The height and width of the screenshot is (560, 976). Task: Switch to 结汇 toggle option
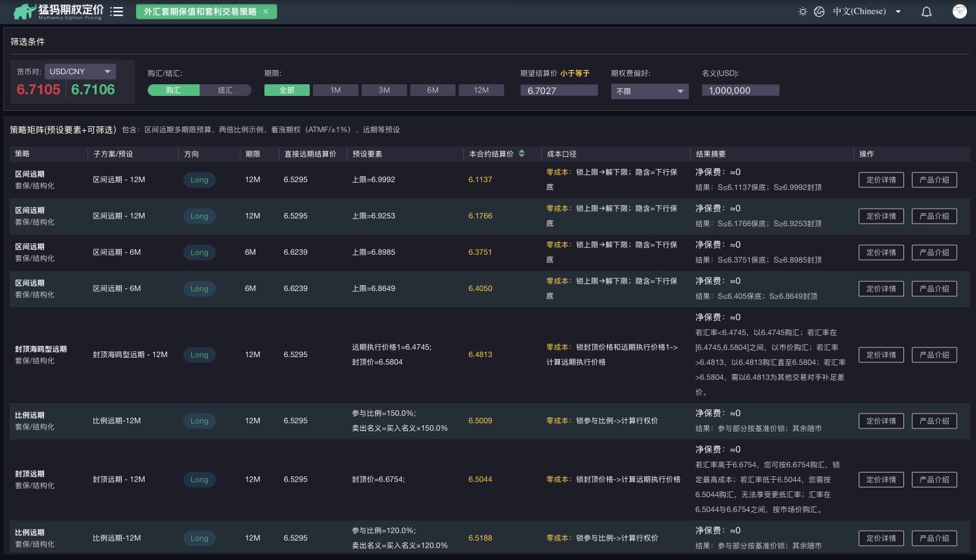226,90
